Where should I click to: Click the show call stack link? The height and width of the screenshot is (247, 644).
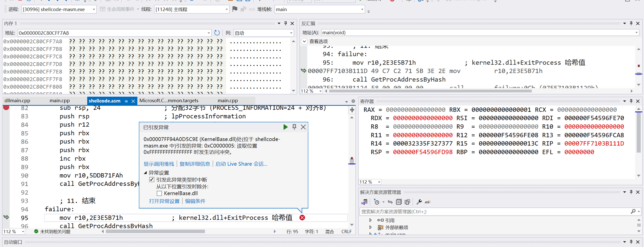tap(158, 164)
